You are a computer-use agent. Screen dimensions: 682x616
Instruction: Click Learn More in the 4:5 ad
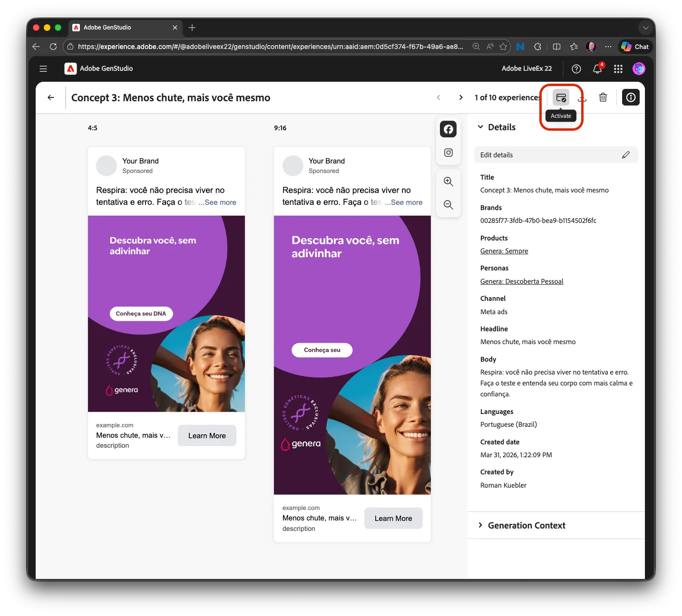pos(207,435)
